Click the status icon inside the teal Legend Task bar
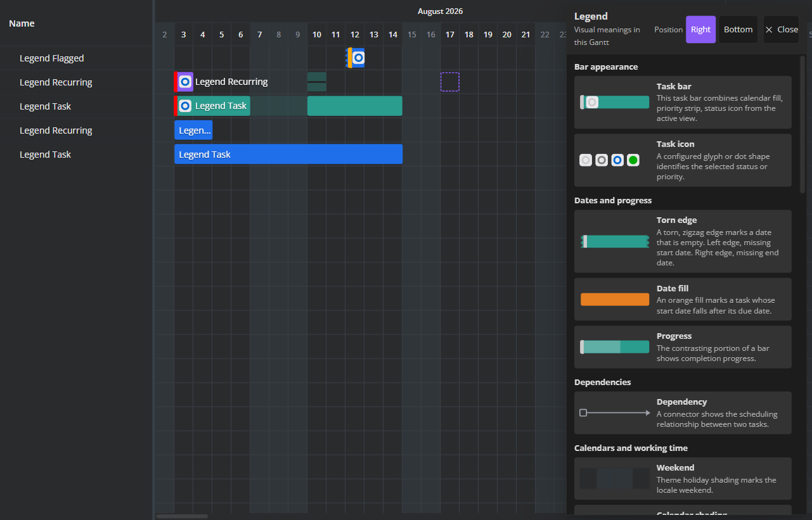 pos(185,106)
